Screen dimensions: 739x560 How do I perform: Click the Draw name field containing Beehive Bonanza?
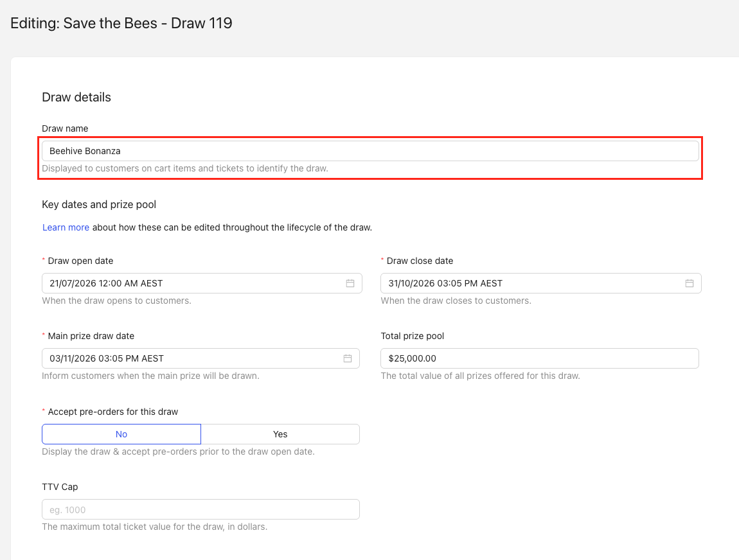click(370, 151)
